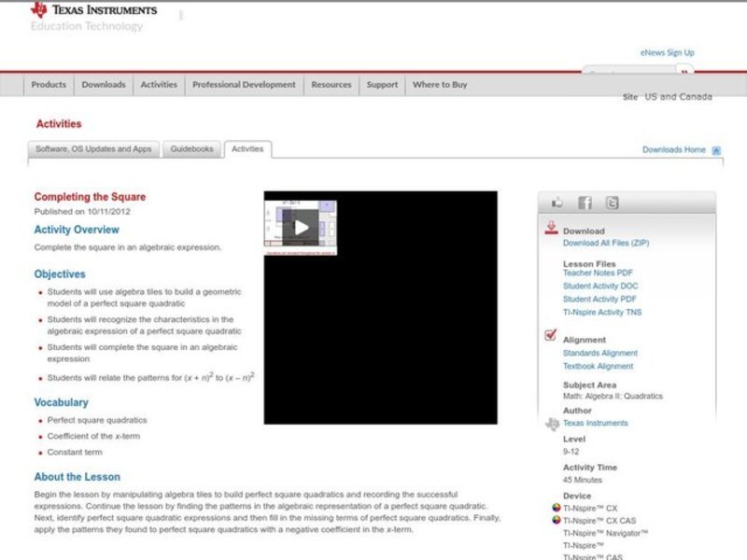Click the search submit arrow button
The width and height of the screenshot is (747, 560).
point(685,72)
